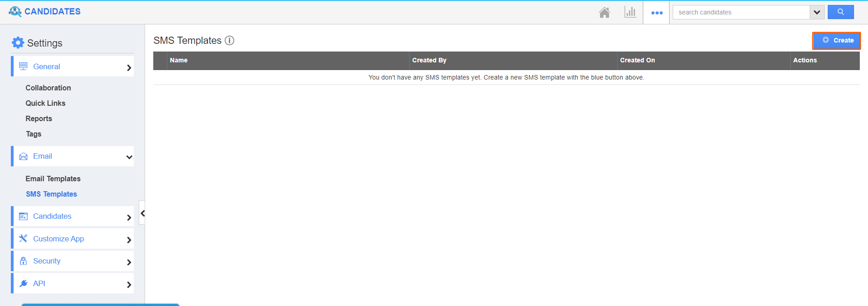
Task: Click the CANDIDATES app title text
Action: (x=52, y=11)
